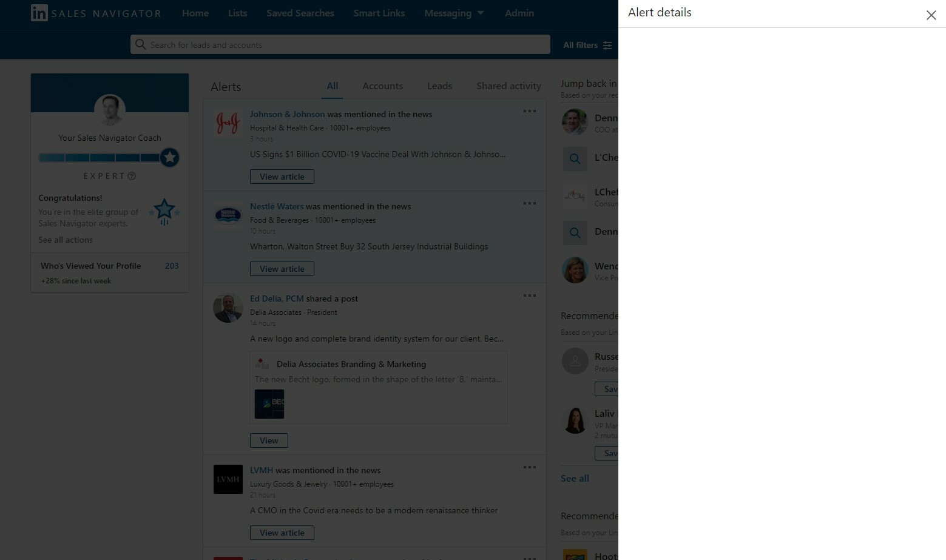The width and height of the screenshot is (946, 560).
Task: Click the View button on Ed Delia's post
Action: tap(269, 440)
